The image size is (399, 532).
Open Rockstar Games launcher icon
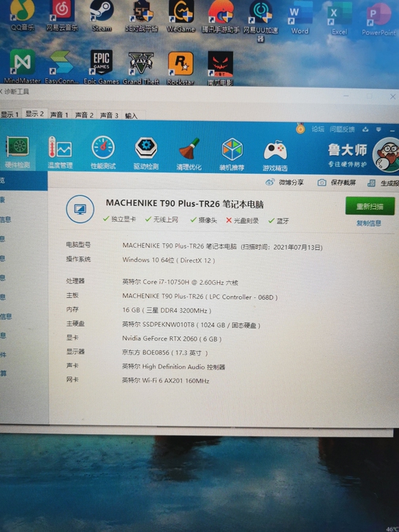(180, 68)
